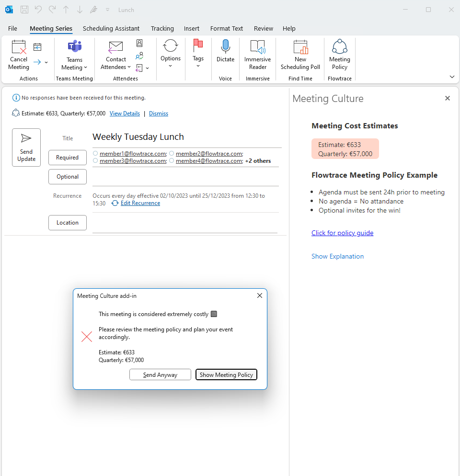Click the Required attendees button
This screenshot has height=476, width=460.
[68, 158]
